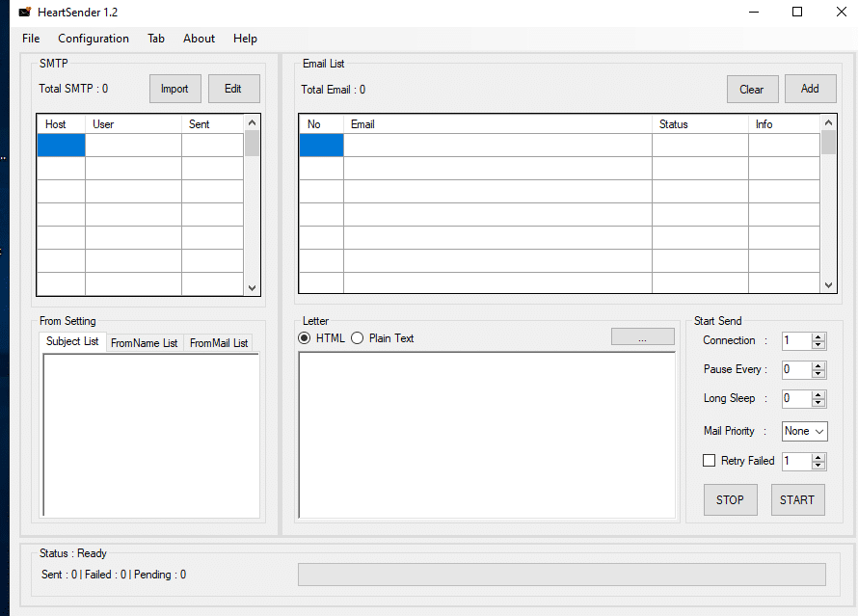Increase Connection count with the up stepper

click(819, 336)
